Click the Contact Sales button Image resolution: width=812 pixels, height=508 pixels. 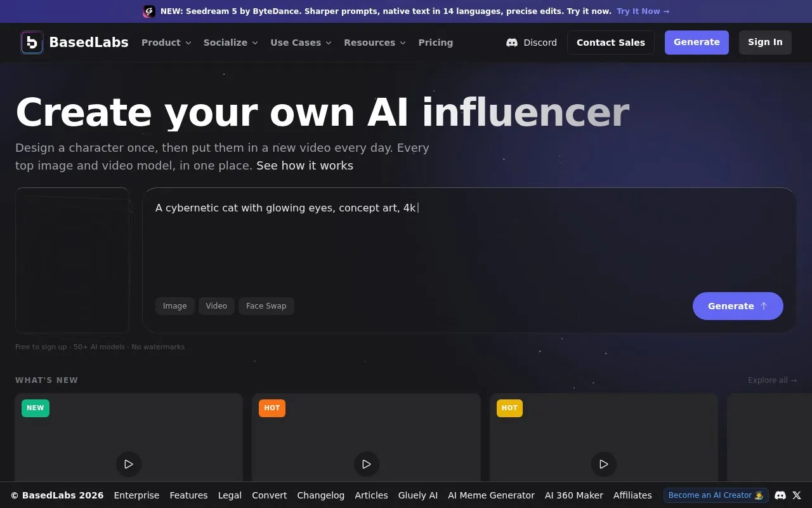coord(611,43)
